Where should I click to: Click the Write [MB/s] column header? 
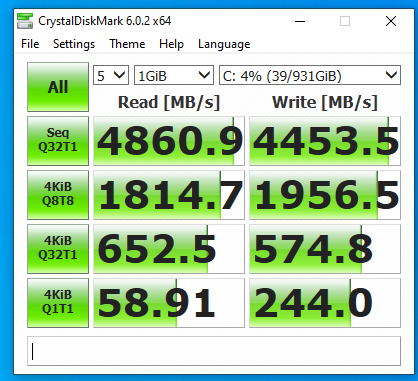click(x=325, y=102)
